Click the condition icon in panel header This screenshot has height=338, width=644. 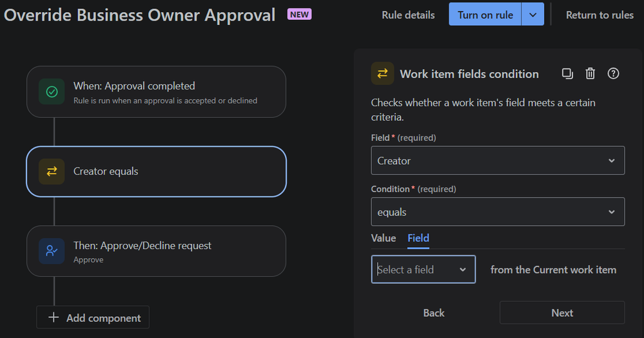[x=382, y=73]
